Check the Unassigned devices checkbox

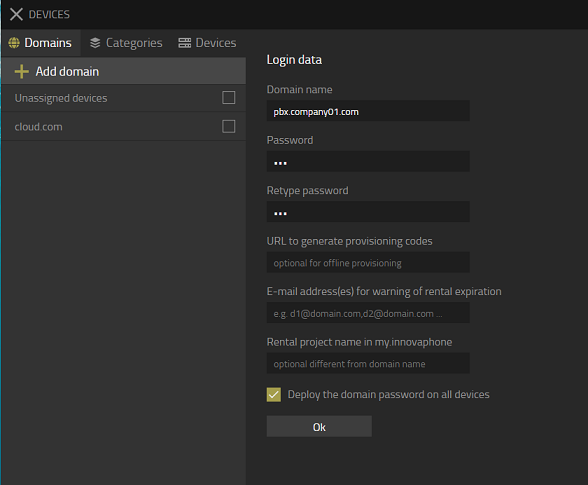(x=228, y=98)
